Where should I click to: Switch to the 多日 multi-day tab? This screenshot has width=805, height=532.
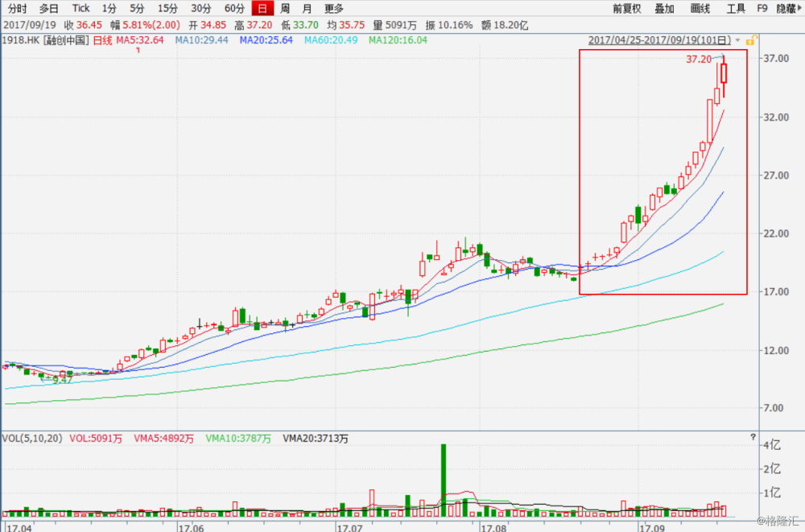(x=49, y=8)
